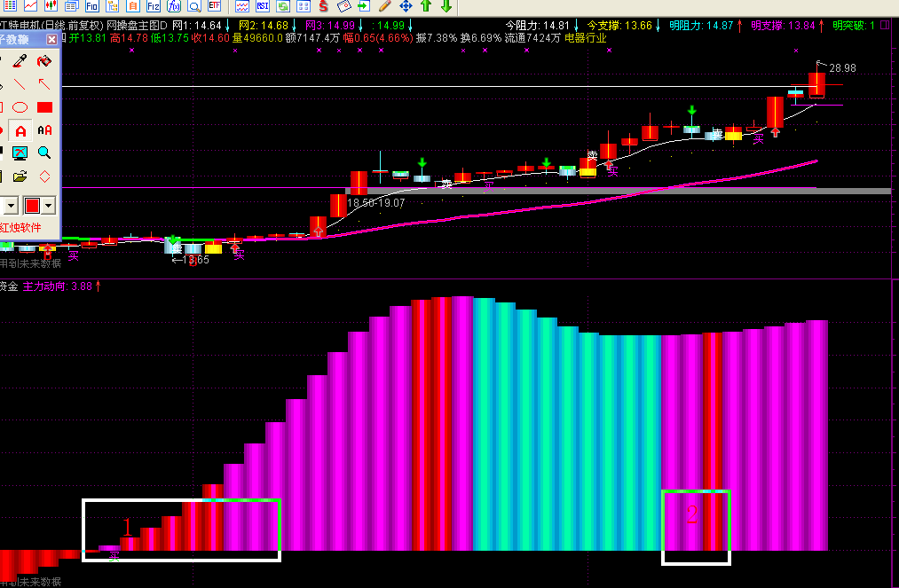Click the 电器行业 sector label

(x=586, y=38)
